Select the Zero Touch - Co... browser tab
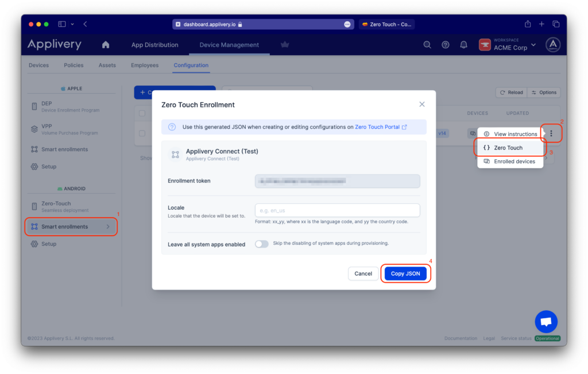This screenshot has height=374, width=588. click(x=386, y=24)
